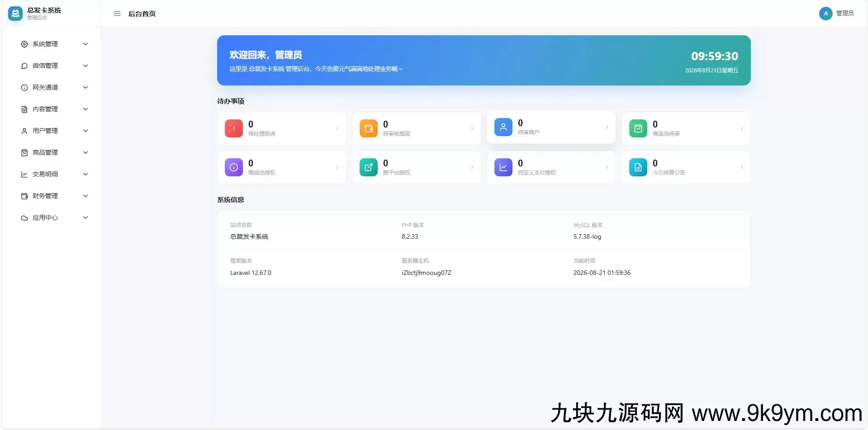This screenshot has height=430, width=868.
Task: Click the green 商品池待审 bag icon
Action: [x=638, y=128]
